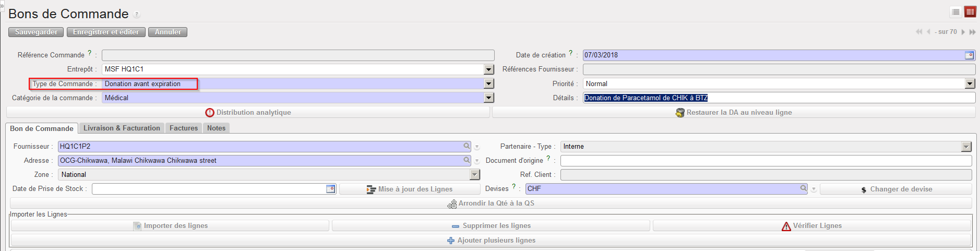Open the Notes tab
This screenshot has height=251, width=980.
[x=216, y=128]
